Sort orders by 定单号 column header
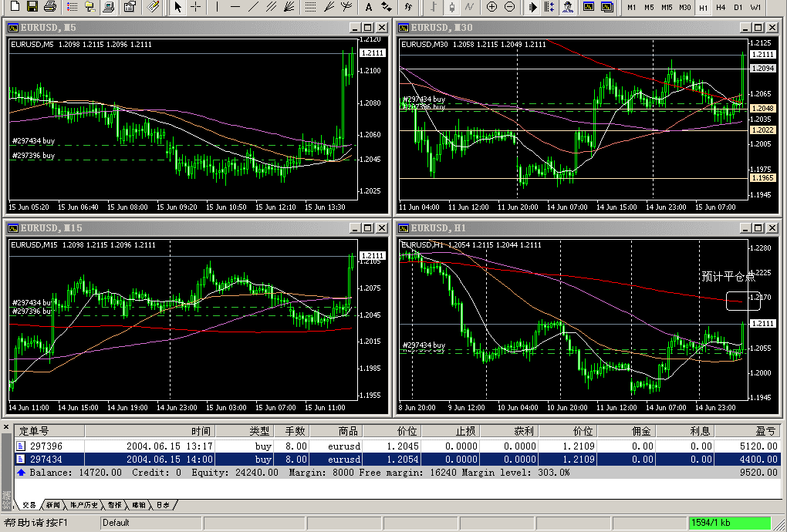This screenshot has width=787, height=532. (49, 431)
